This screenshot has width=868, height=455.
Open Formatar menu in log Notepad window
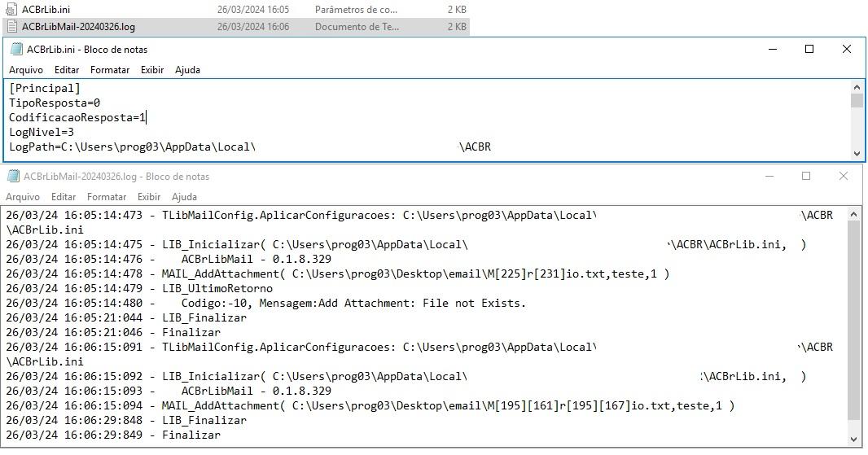click(x=107, y=196)
